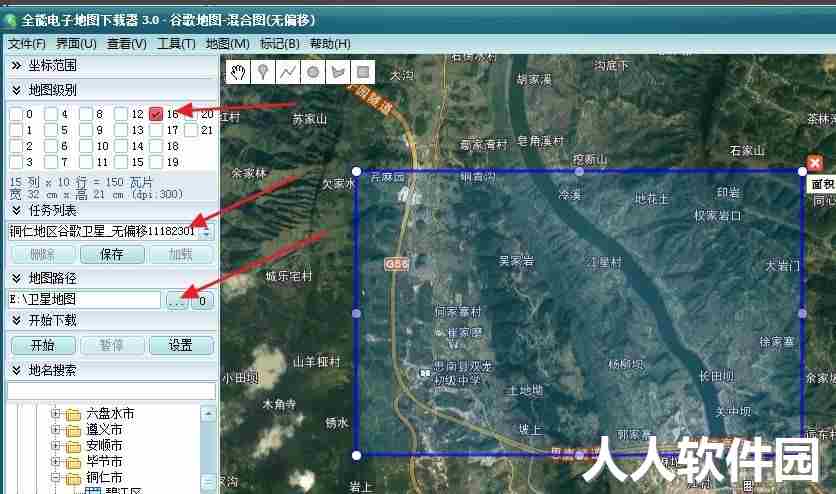Click the 加载 button
The image size is (836, 494).
pos(181,254)
